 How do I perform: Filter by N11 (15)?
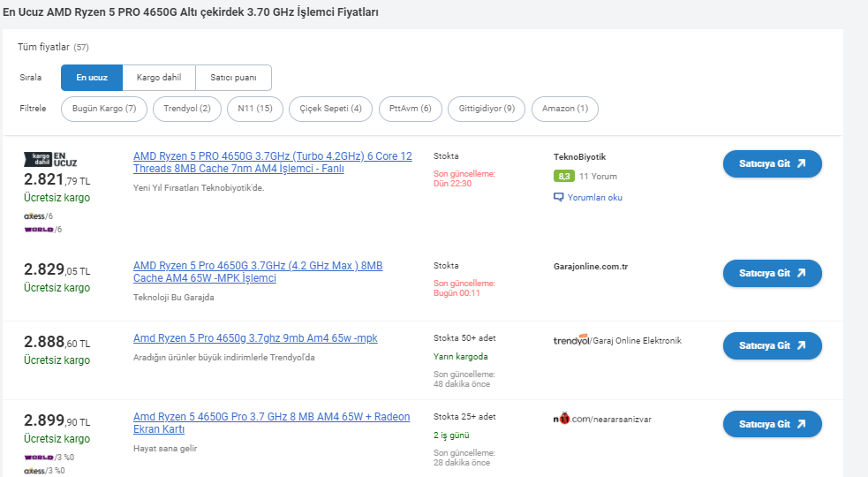(255, 109)
